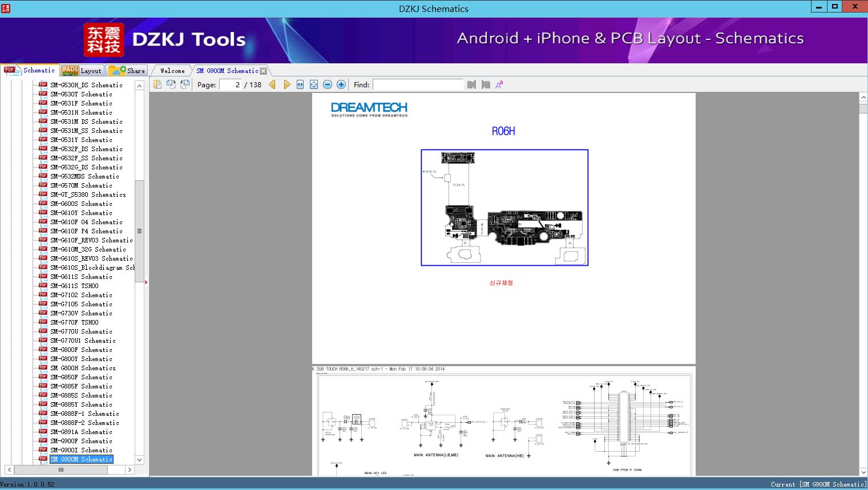Select SM-G730V Schematic

point(81,313)
